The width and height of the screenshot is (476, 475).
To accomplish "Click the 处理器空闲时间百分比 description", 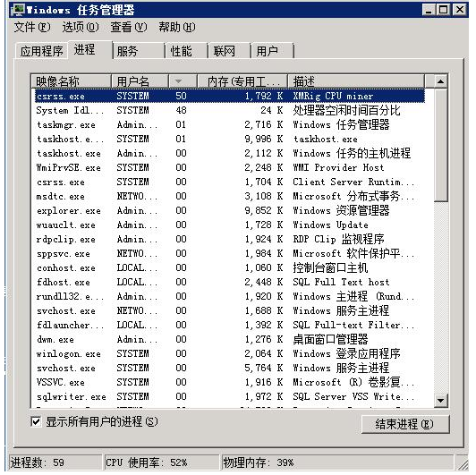I will pos(346,110).
